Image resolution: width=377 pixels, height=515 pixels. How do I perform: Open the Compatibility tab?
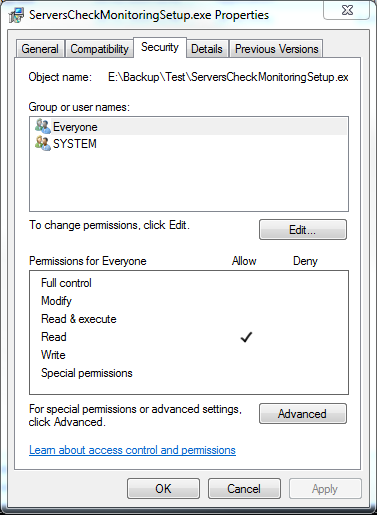click(x=99, y=49)
